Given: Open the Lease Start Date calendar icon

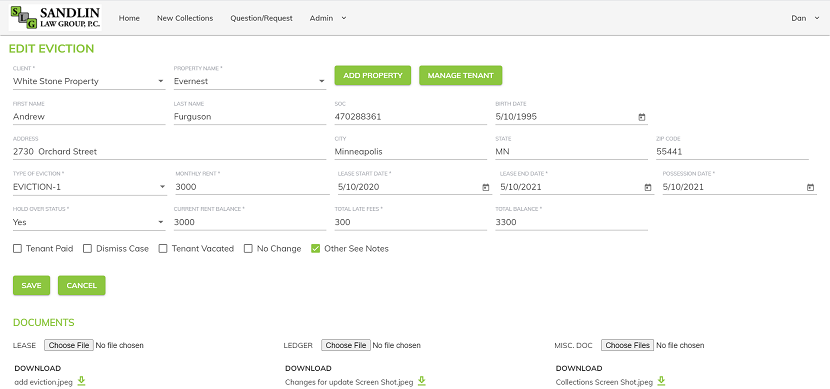Looking at the screenshot, I should [485, 187].
